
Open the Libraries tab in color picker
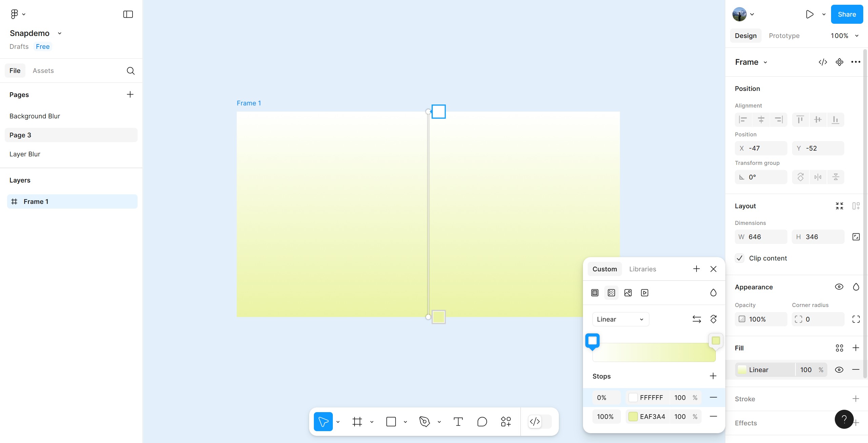(643, 269)
